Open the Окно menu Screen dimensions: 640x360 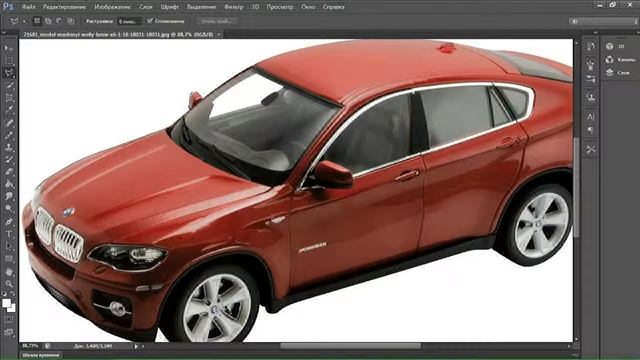[308, 7]
